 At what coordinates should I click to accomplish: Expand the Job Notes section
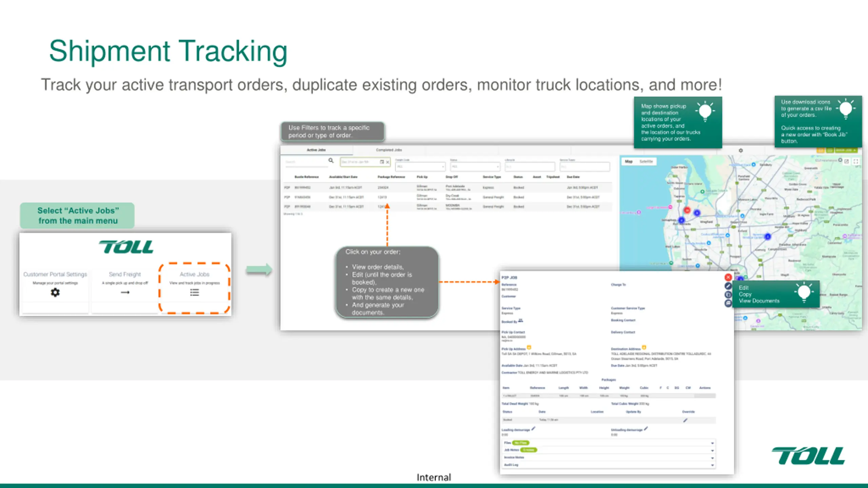[609, 450]
